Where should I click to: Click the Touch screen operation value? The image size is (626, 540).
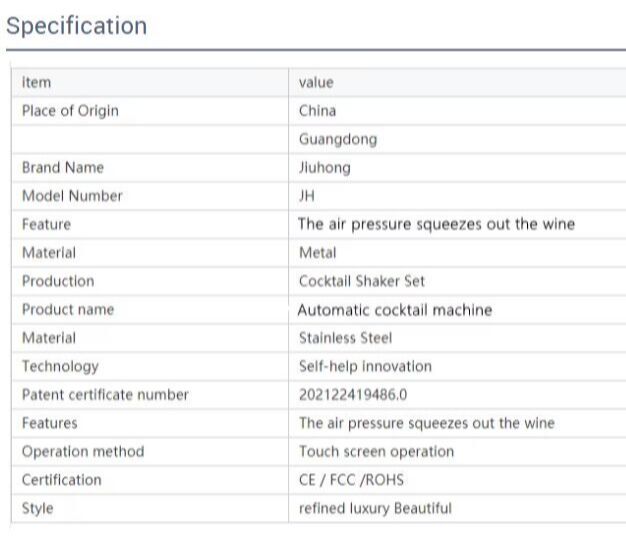point(376,451)
